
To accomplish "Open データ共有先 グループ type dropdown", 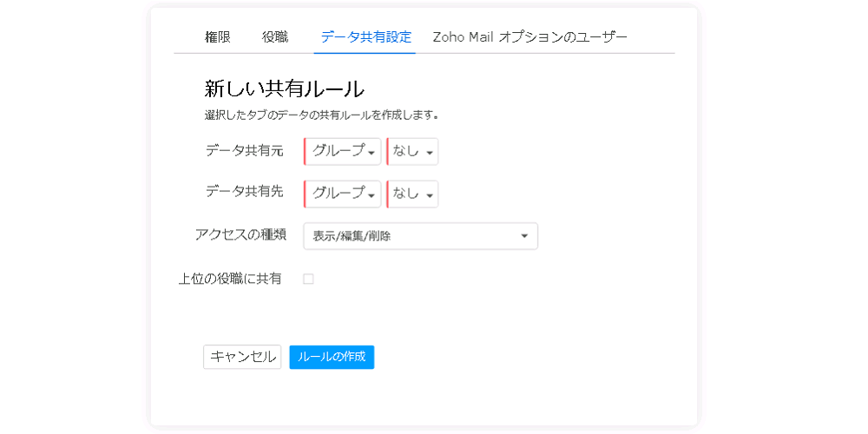I will pyautogui.click(x=343, y=194).
